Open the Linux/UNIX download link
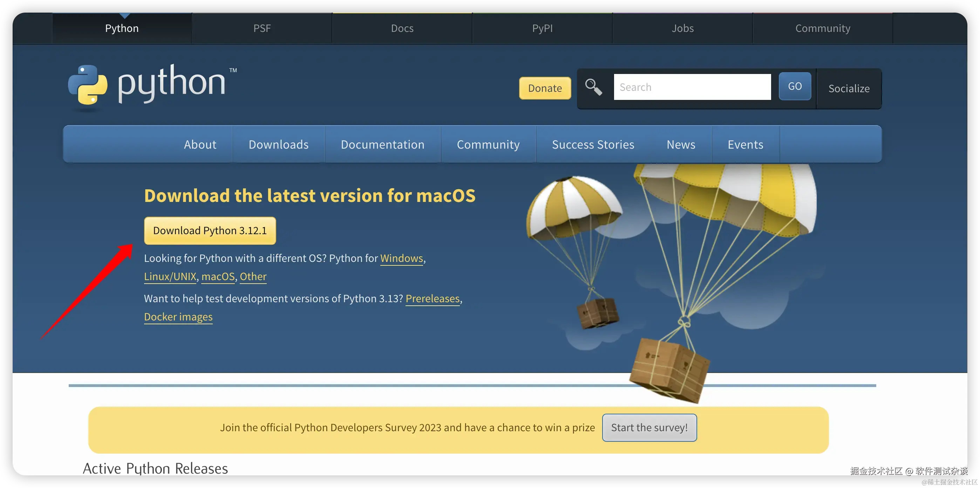Image resolution: width=980 pixels, height=488 pixels. (170, 277)
